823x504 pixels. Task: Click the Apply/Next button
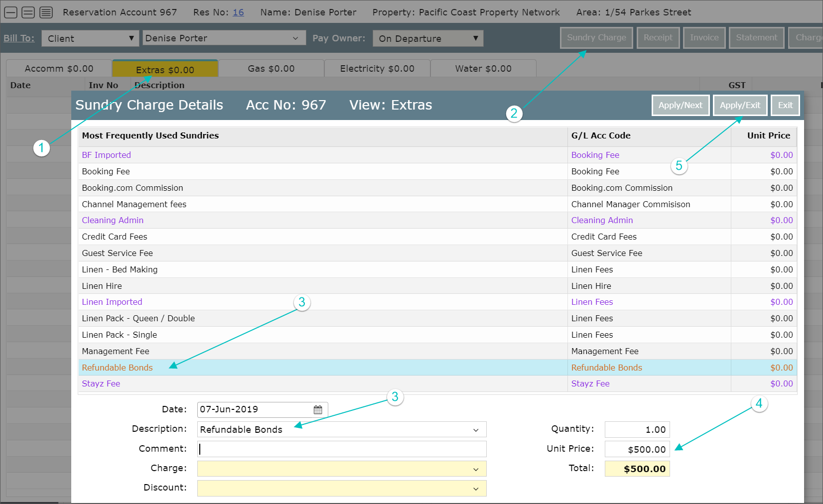click(x=680, y=106)
